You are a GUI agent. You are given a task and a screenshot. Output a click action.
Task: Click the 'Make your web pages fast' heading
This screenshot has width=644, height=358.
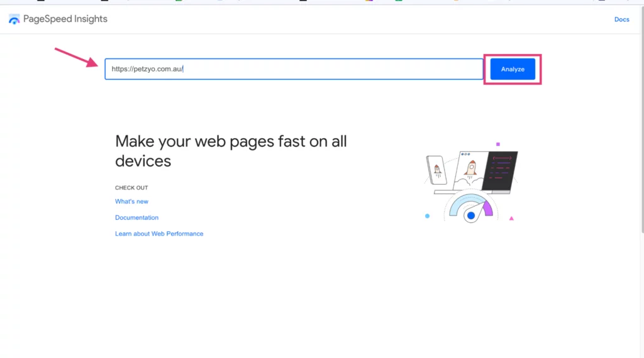point(231,151)
